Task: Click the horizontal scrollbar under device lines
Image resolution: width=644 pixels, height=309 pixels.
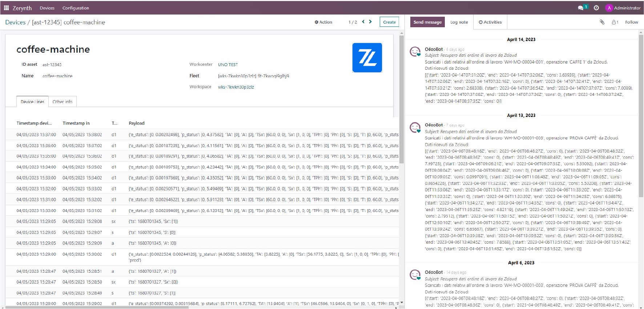Action: click(x=97, y=307)
